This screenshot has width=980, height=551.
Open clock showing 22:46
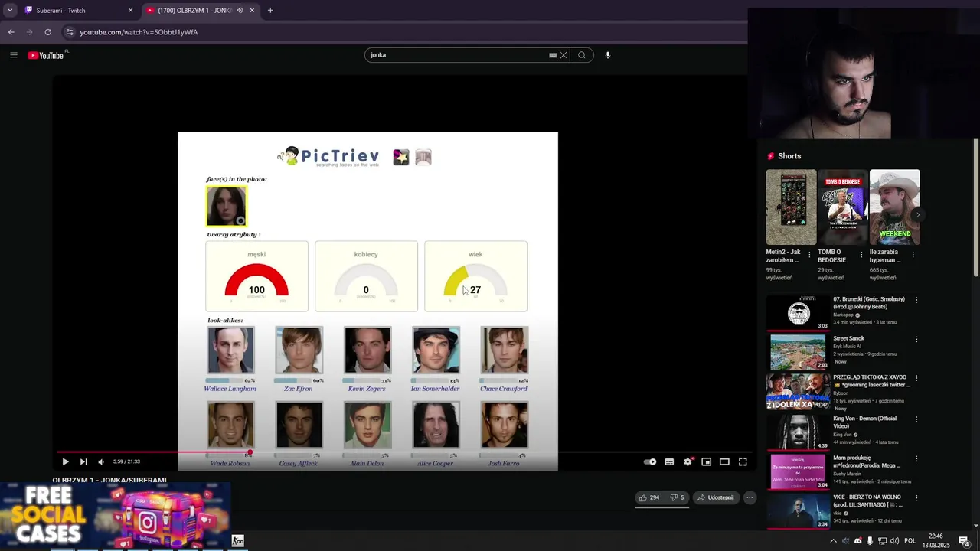936,541
